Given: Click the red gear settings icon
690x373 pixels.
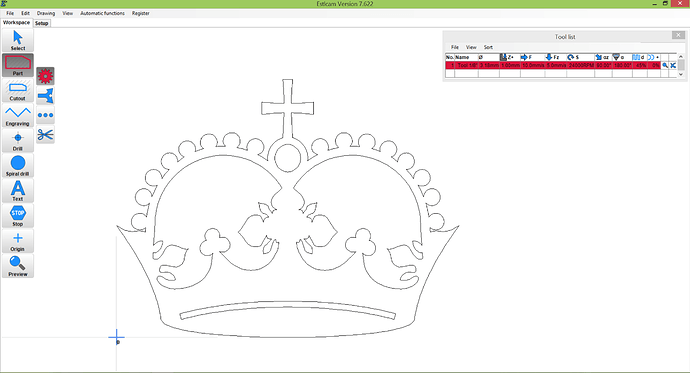Looking at the screenshot, I should (45, 76).
